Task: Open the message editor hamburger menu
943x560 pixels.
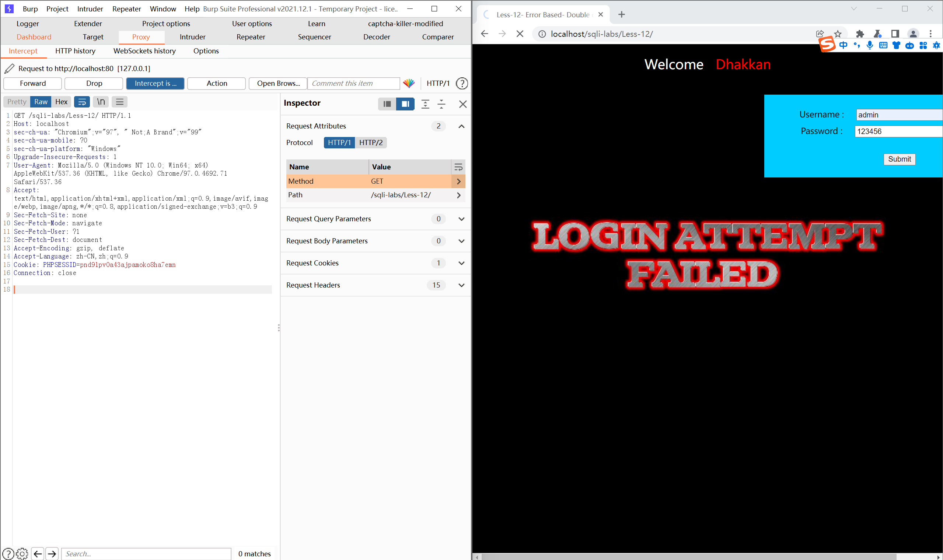Action: pyautogui.click(x=120, y=102)
